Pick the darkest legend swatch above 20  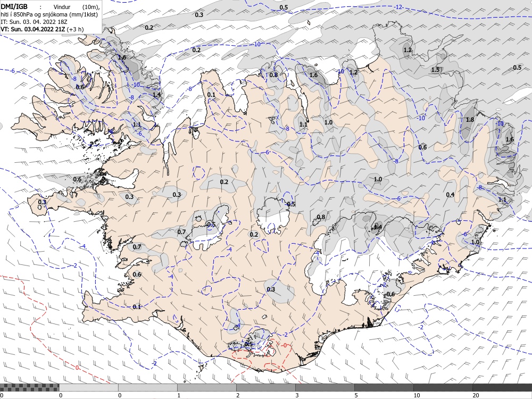(502, 387)
